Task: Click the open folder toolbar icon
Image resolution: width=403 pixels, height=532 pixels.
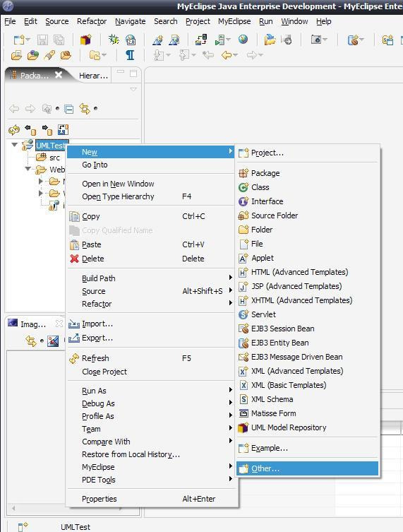Action: (270, 40)
